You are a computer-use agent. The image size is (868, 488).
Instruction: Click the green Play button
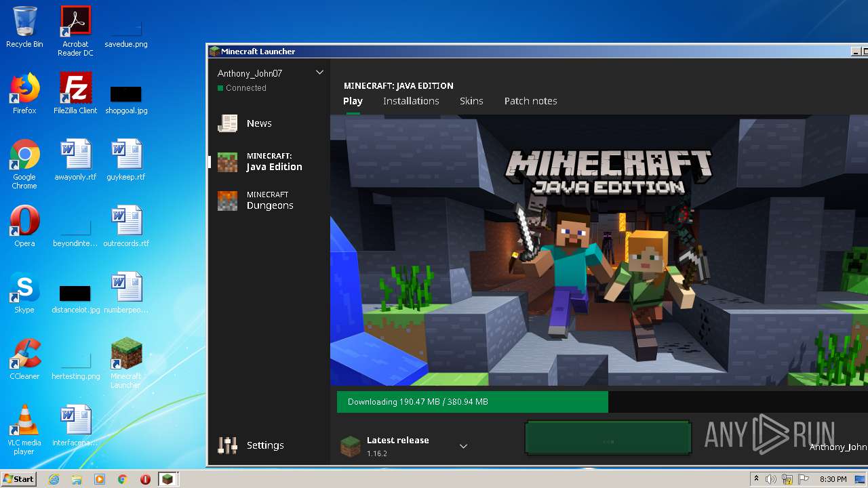[608, 438]
